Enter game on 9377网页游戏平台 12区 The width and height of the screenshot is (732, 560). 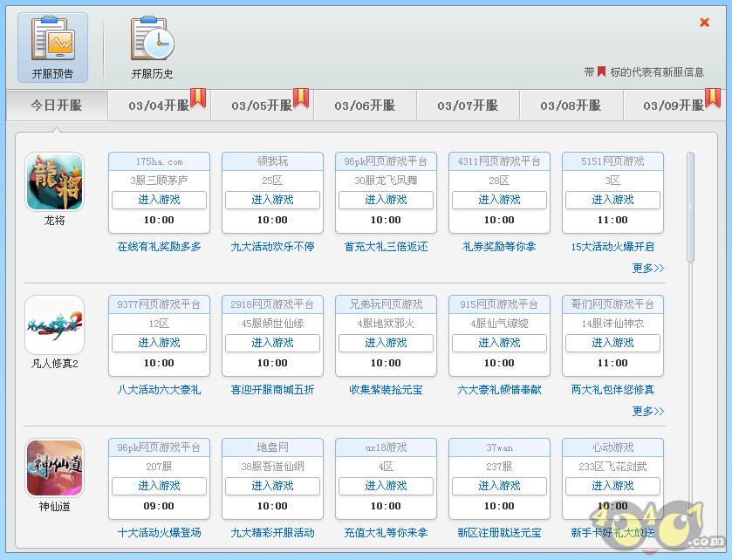[159, 343]
